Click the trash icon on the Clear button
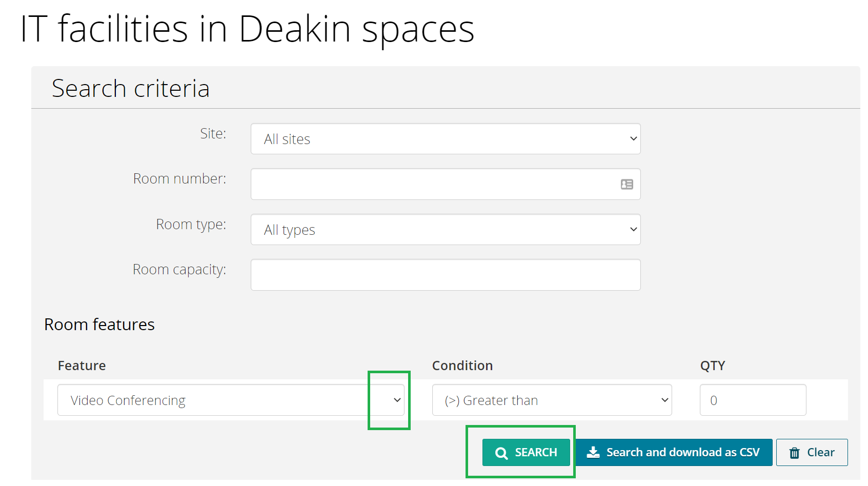Image resolution: width=868 pixels, height=486 pixels. coord(795,452)
